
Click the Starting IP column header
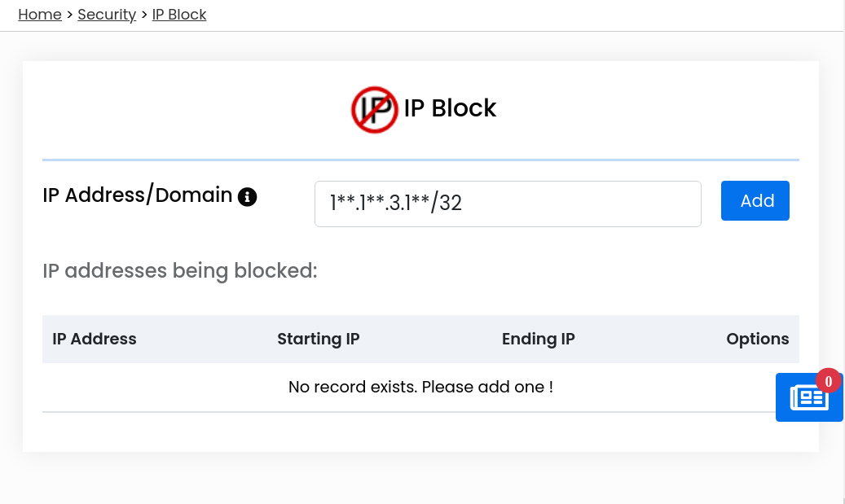319,340
